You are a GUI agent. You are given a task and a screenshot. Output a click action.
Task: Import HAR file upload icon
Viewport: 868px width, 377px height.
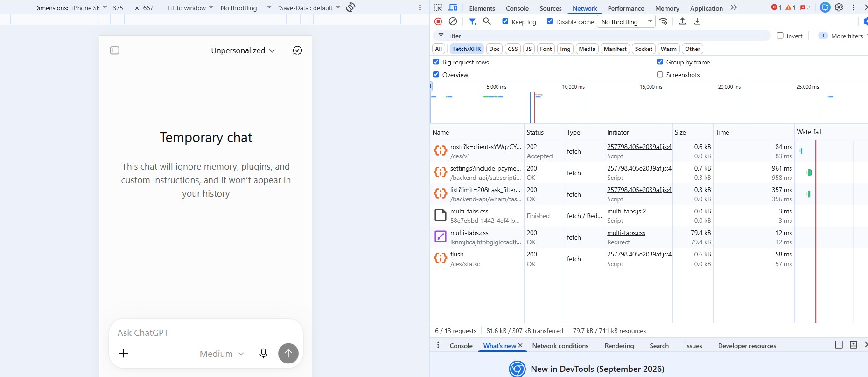pos(682,21)
